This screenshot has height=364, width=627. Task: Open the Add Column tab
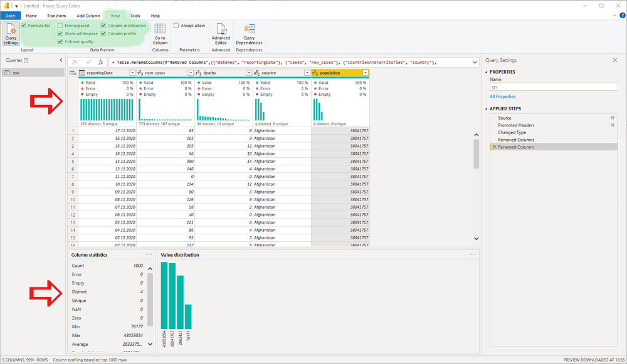88,16
